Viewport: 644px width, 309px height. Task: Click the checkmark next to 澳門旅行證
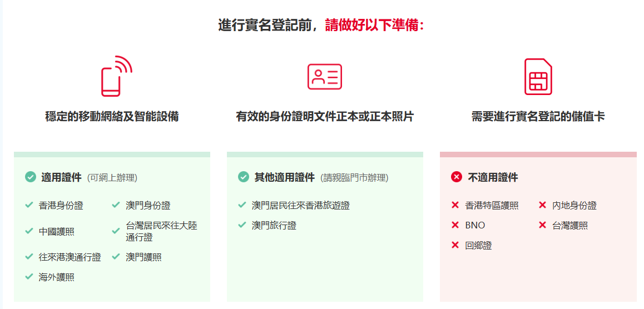pyautogui.click(x=242, y=225)
